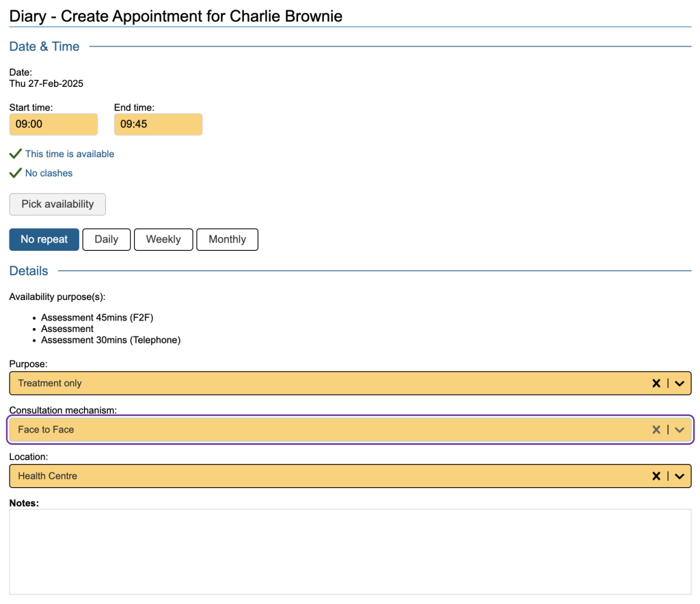Click the green tick beside 'This time is available'
The height and width of the screenshot is (604, 700).
click(16, 154)
